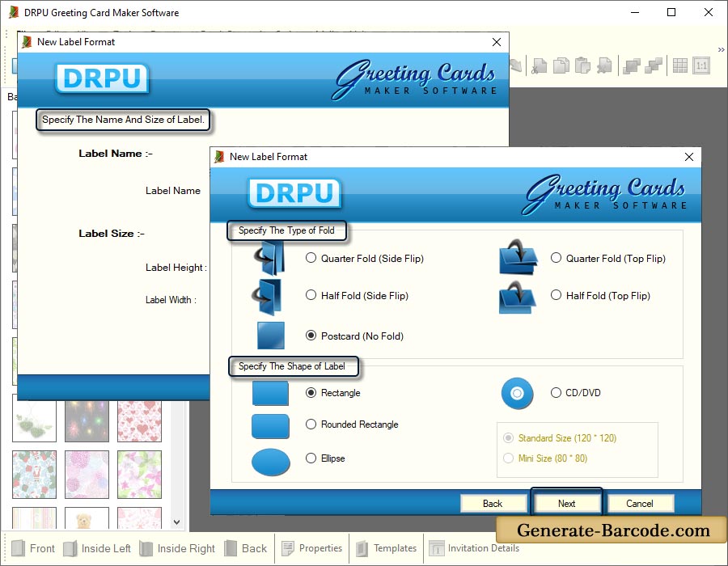Pick the green and pink butterfly thumbnail
Screen dimensions: 728x566
click(139, 474)
